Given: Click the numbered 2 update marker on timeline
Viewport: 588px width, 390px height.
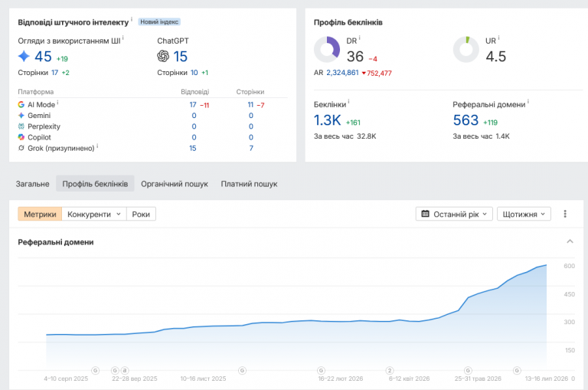Looking at the screenshot, I should pyautogui.click(x=390, y=371).
